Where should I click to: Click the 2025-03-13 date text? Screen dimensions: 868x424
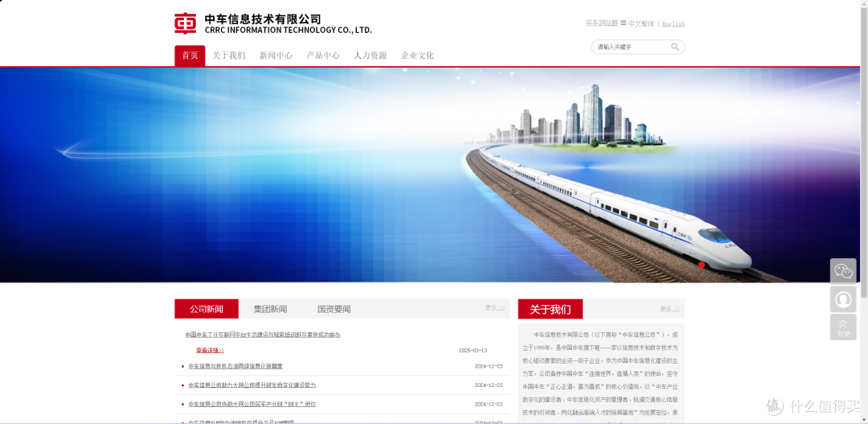point(473,350)
